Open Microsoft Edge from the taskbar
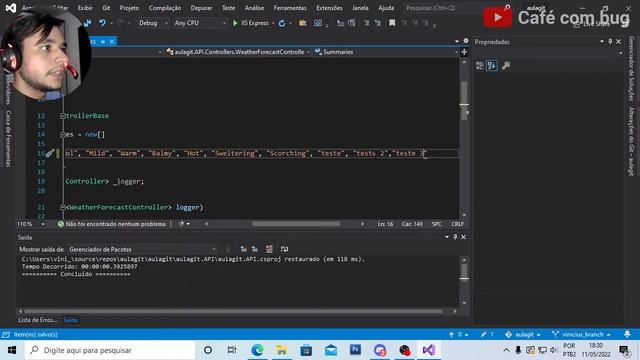This screenshot has width=640, height=360. [x=257, y=350]
